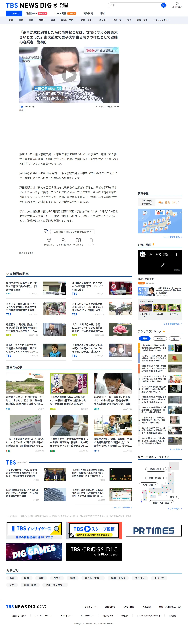The width and height of the screenshot is (188, 644).
Task: Choose the 関東 area button
Action: pos(173,497)
